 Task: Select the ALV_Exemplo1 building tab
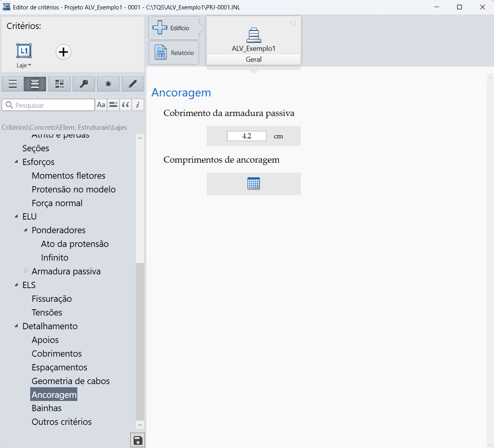coord(253,39)
